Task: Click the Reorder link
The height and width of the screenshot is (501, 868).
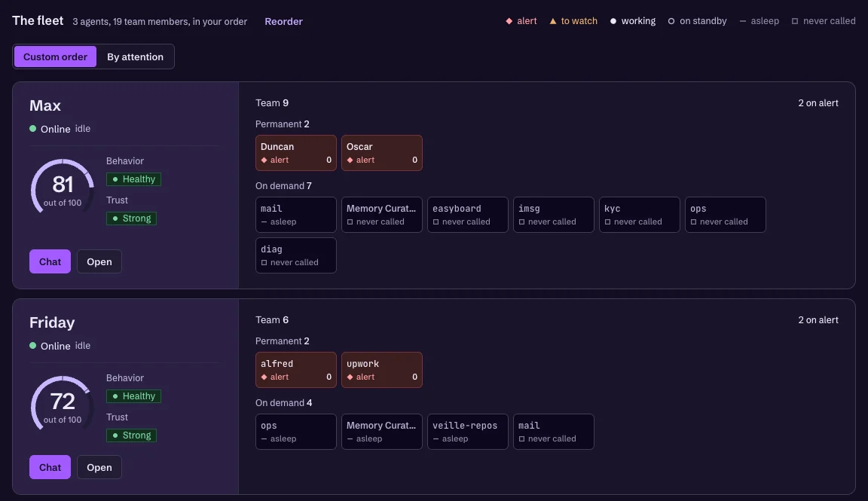Action: tap(283, 22)
